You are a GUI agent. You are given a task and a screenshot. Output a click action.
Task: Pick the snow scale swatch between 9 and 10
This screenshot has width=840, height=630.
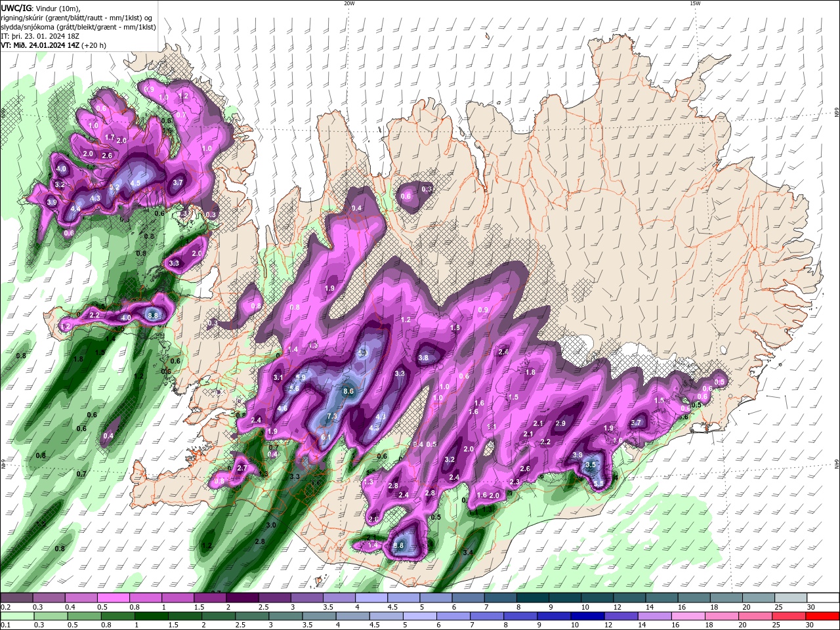coord(566,597)
